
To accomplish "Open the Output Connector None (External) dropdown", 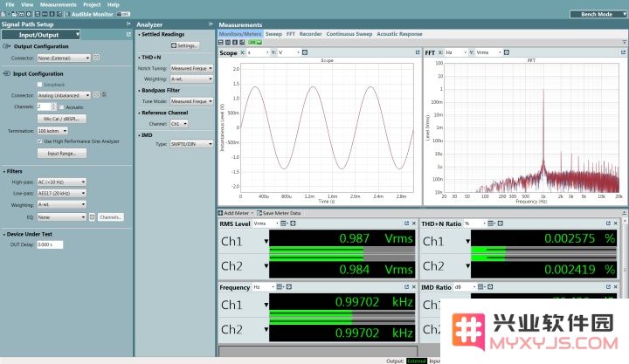I will (x=64, y=58).
